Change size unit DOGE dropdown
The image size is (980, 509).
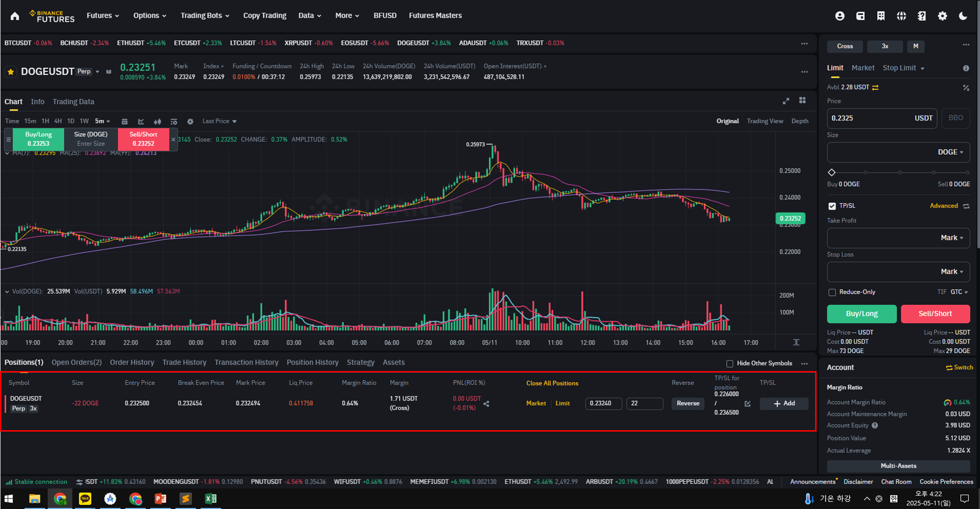950,152
